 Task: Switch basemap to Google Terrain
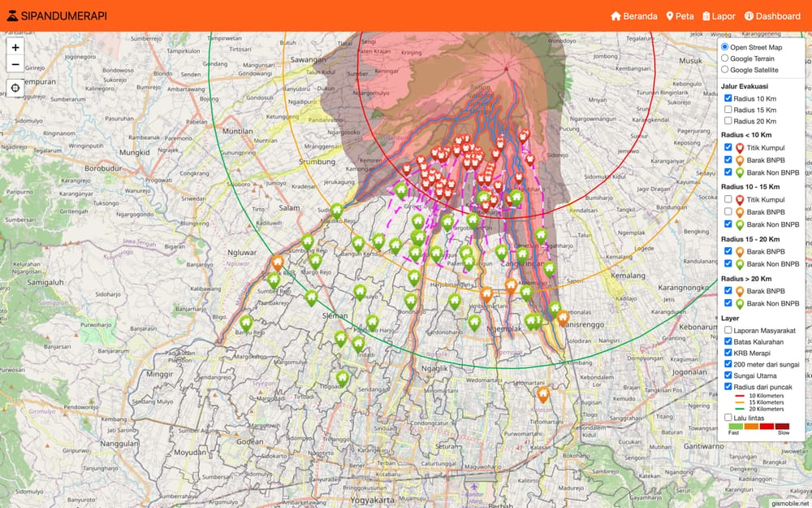(x=725, y=58)
